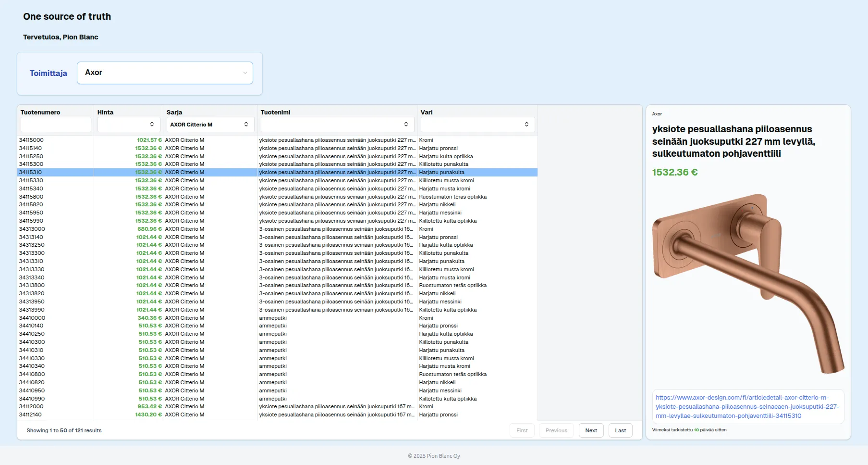Select product number 34115300
Image resolution: width=868 pixels, height=465 pixels.
coord(31,164)
